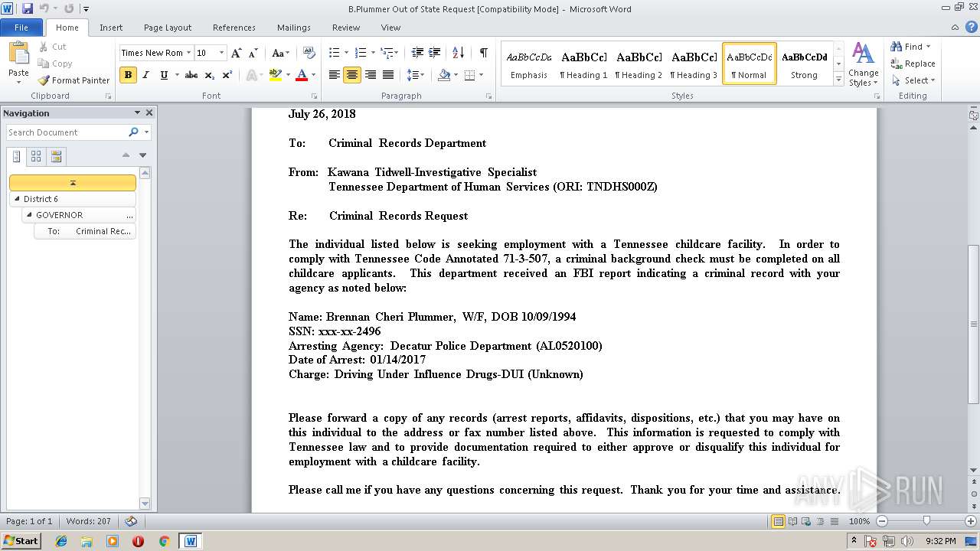This screenshot has width=980, height=551.
Task: Open font name dropdown
Action: [x=188, y=53]
